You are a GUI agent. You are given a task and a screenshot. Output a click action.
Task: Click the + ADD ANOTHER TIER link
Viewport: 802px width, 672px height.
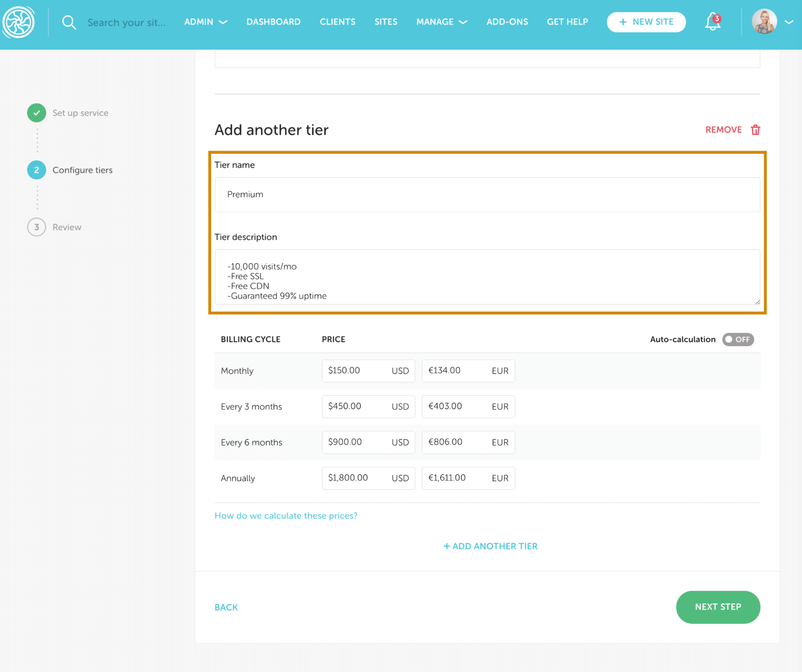[490, 546]
